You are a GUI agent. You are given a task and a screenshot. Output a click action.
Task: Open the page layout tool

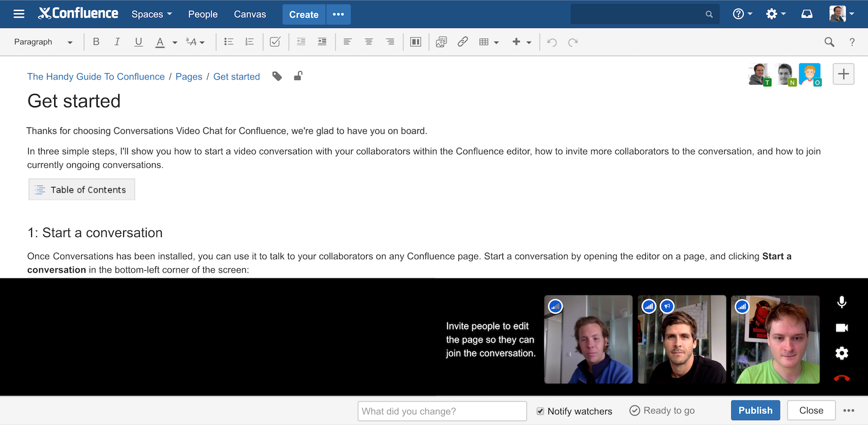(x=416, y=42)
